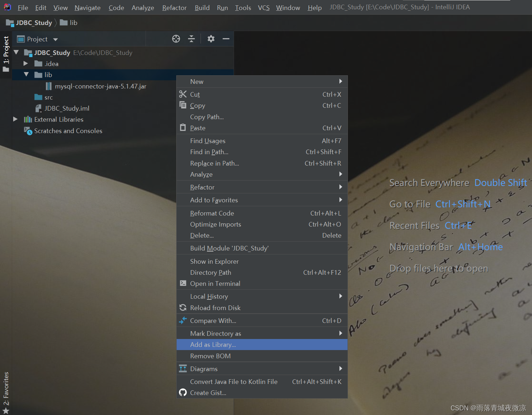Click the copy icon beside Copy

tap(183, 105)
